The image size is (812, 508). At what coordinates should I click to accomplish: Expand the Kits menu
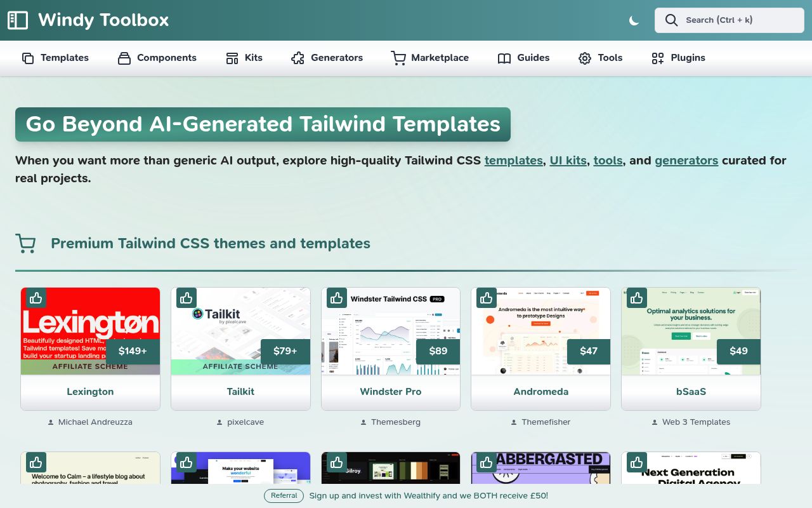point(244,58)
